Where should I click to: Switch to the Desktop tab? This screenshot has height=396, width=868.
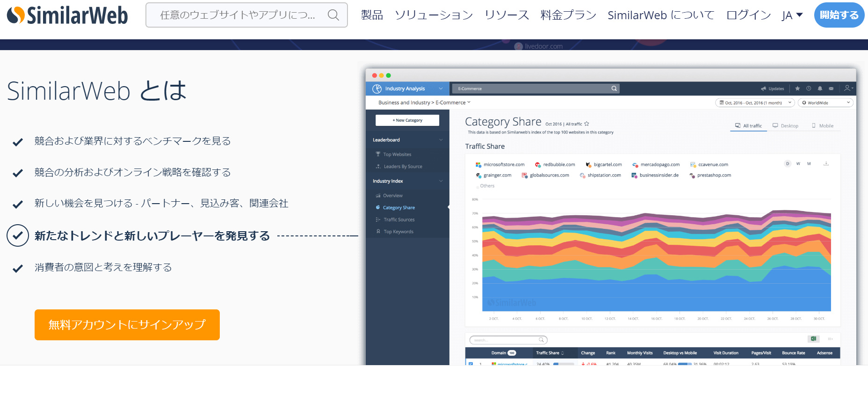pos(785,125)
